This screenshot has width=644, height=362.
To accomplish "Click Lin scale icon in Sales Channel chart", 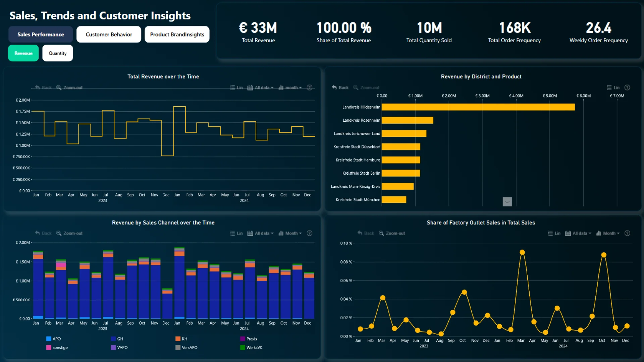I will [x=233, y=233].
